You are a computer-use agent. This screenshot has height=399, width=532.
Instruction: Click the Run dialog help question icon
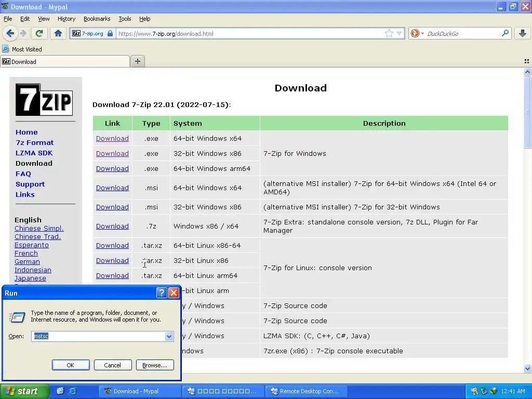[162, 293]
